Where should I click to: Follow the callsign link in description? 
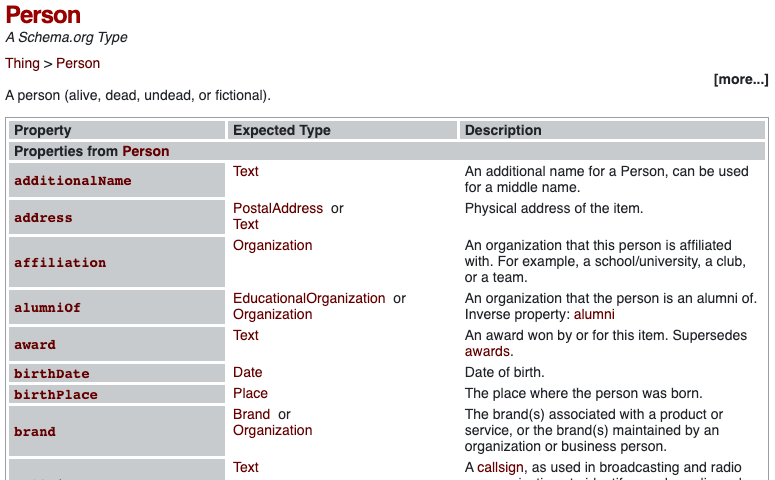pyautogui.click(x=500, y=467)
